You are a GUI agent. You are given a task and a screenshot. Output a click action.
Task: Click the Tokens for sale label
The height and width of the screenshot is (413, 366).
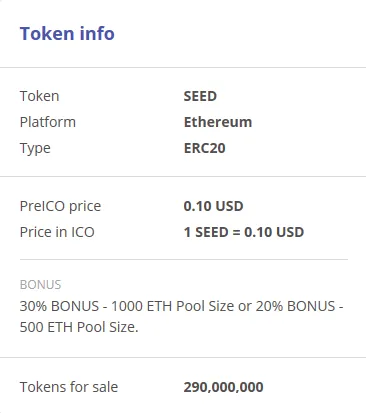tap(69, 387)
